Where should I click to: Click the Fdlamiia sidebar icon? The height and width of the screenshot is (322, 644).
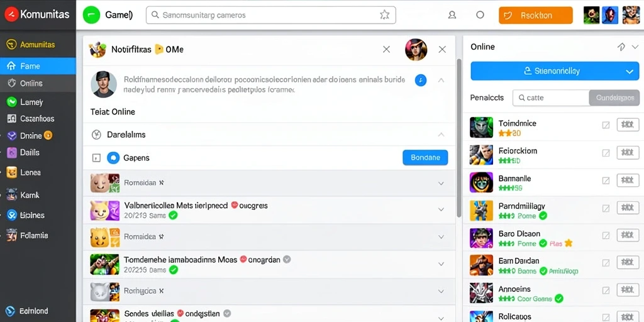point(12,235)
